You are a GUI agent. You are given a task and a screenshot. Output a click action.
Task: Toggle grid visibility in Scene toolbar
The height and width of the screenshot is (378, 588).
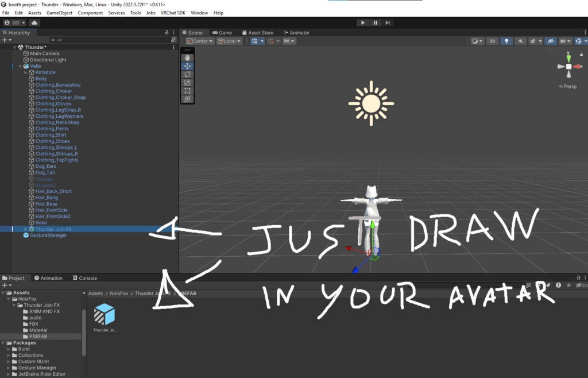(254, 41)
